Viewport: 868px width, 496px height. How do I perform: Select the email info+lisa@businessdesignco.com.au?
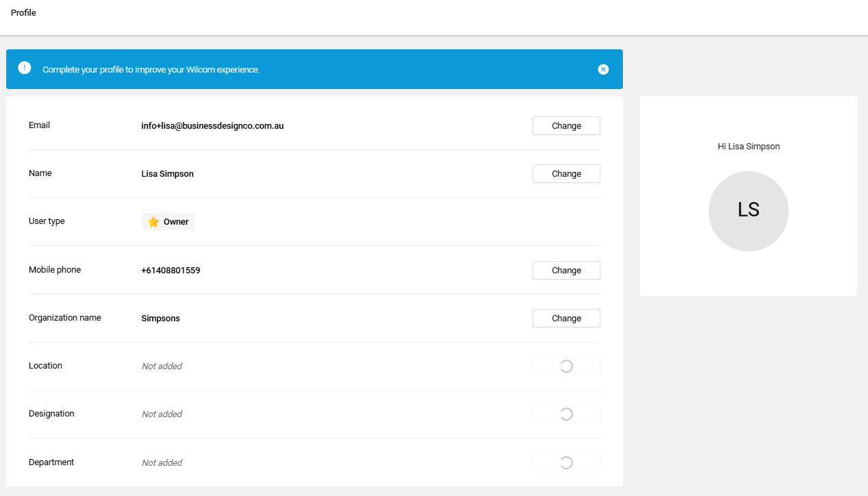212,126
